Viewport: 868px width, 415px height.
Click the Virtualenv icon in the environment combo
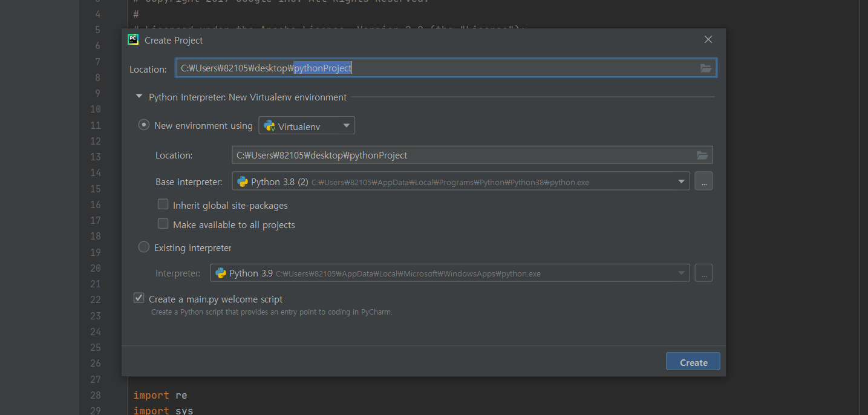(269, 126)
